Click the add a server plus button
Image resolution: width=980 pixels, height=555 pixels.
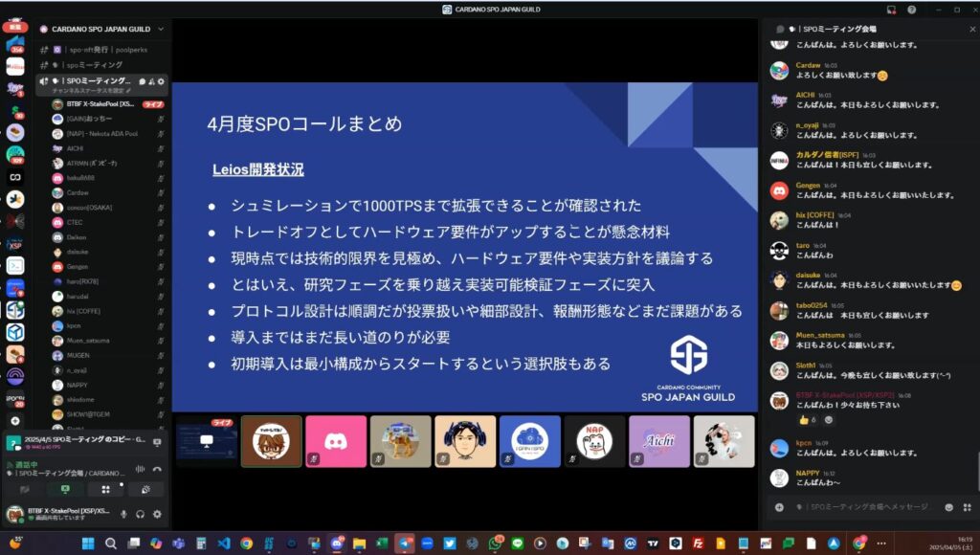(15, 421)
